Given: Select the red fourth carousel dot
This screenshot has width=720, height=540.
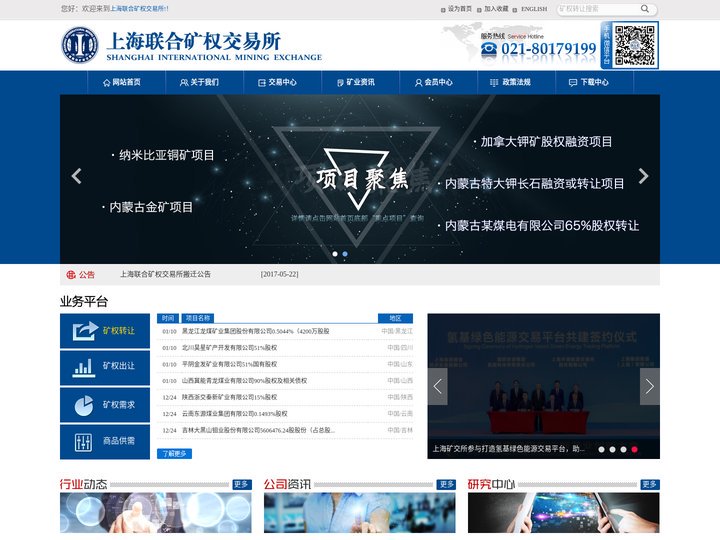Looking at the screenshot, I should coord(635,450).
